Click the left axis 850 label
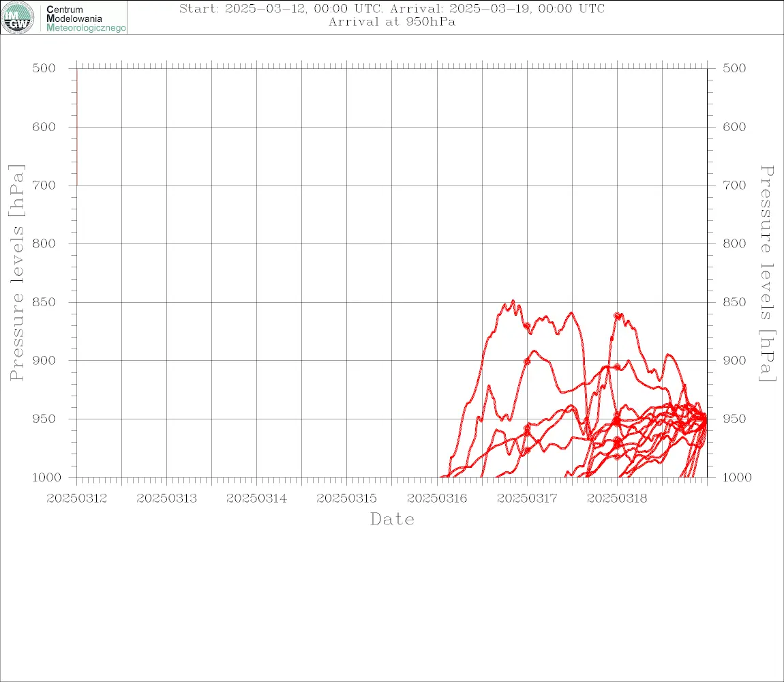 44,302
